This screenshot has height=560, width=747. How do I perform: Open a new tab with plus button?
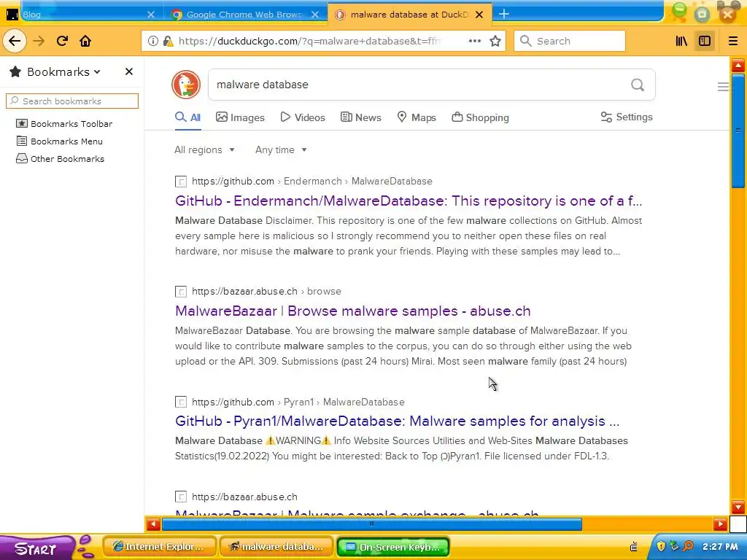point(503,14)
